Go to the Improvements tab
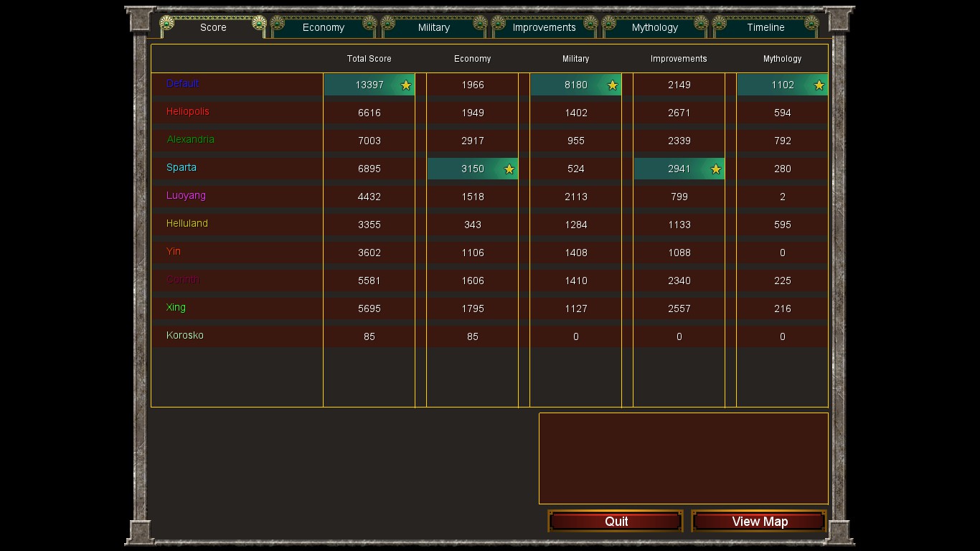 click(x=544, y=27)
